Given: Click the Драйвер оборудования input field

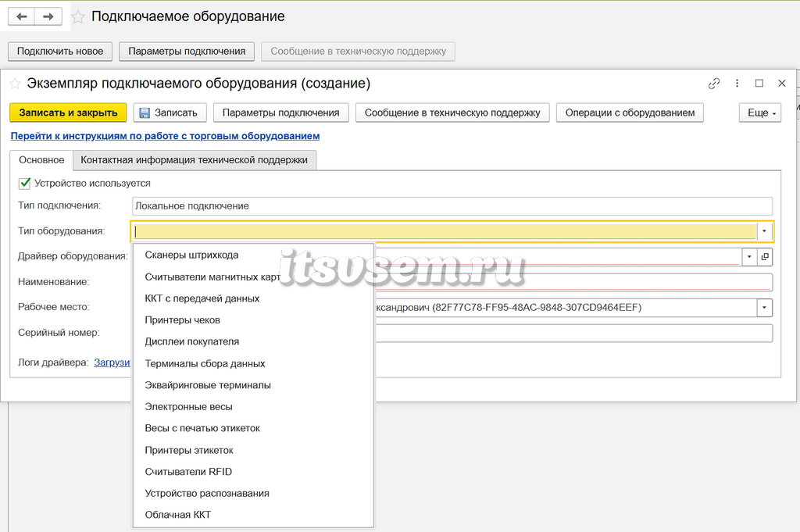Looking at the screenshot, I should [558, 256].
